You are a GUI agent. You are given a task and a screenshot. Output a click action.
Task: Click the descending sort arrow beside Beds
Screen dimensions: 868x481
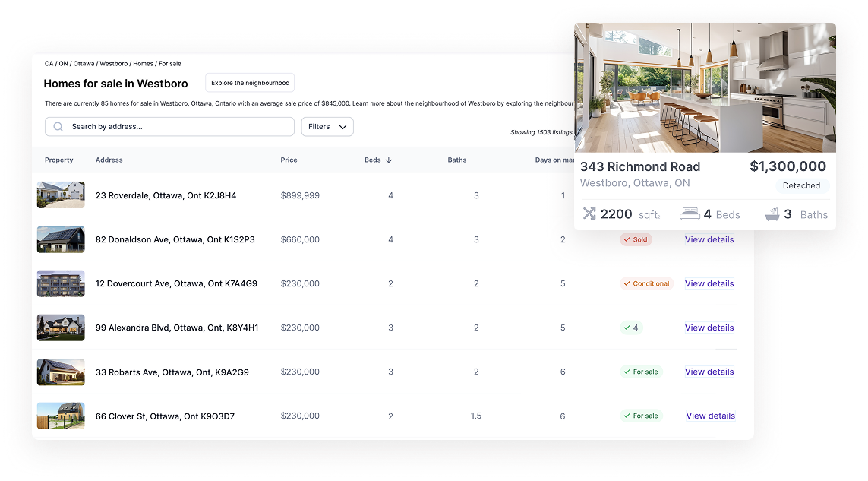coord(389,160)
